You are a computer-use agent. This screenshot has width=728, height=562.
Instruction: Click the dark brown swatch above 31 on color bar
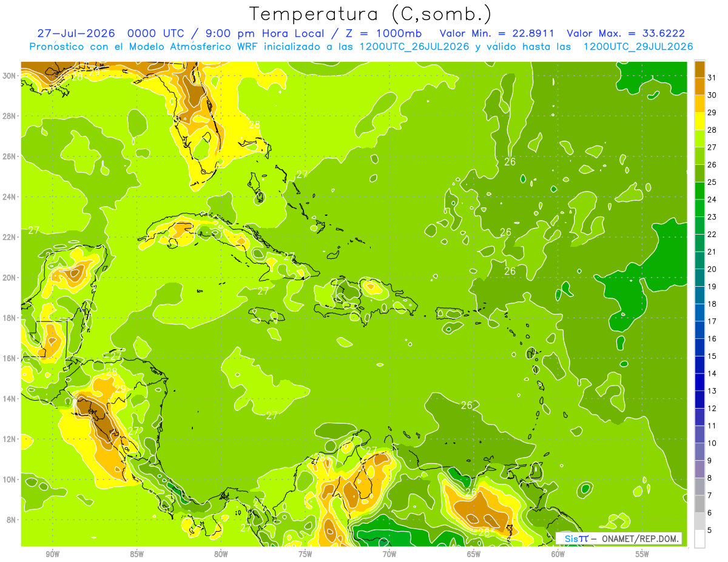pos(699,69)
